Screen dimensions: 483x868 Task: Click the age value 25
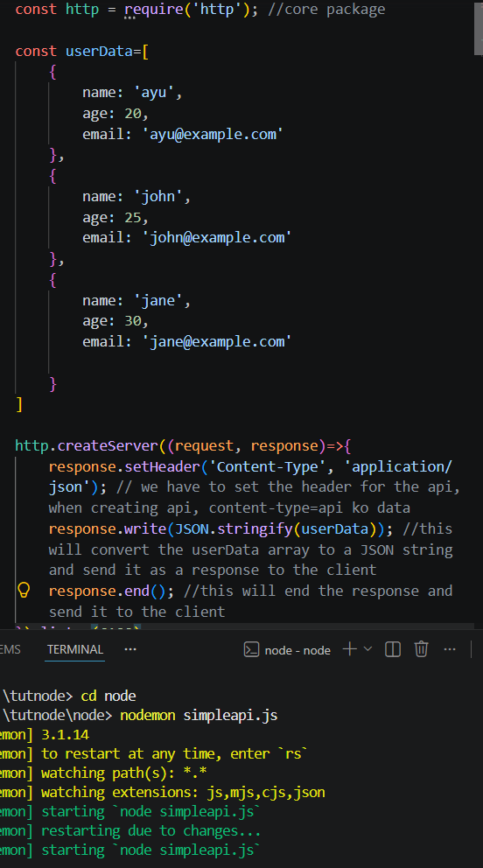(x=133, y=217)
